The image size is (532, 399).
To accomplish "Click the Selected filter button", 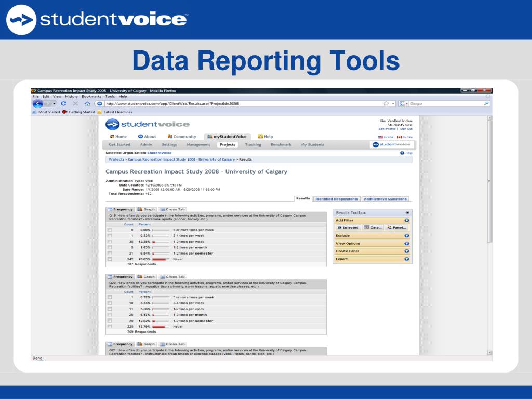I will pyautogui.click(x=348, y=228).
